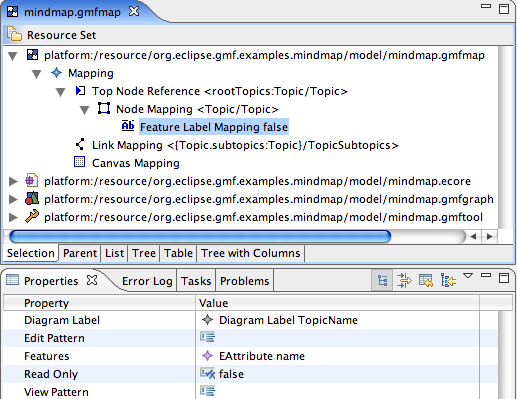This screenshot has height=399, width=517.
Task: Click EAttribute name purple diamond icon
Action: click(207, 356)
